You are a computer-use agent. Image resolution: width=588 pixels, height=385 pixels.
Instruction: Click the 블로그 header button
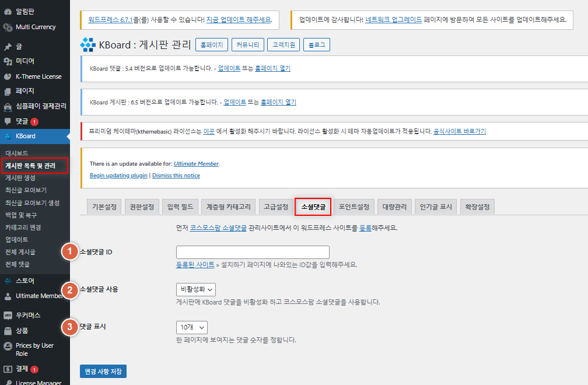point(317,44)
